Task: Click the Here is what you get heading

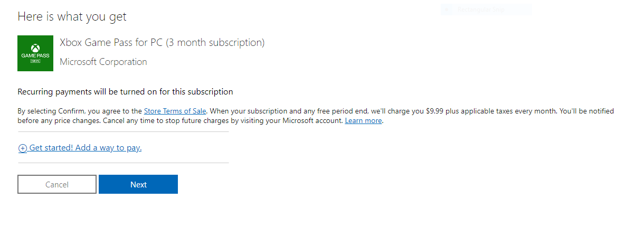Action: click(x=72, y=16)
